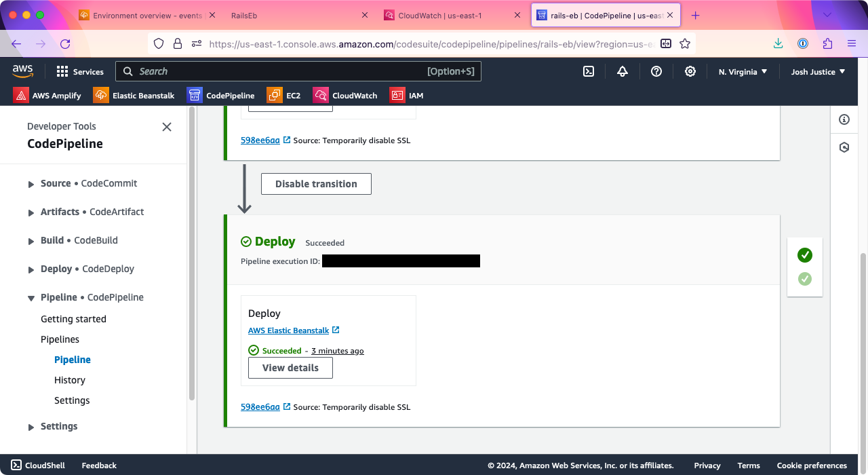The height and width of the screenshot is (475, 868).
Task: Select Pipelines in sidebar
Action: click(60, 339)
